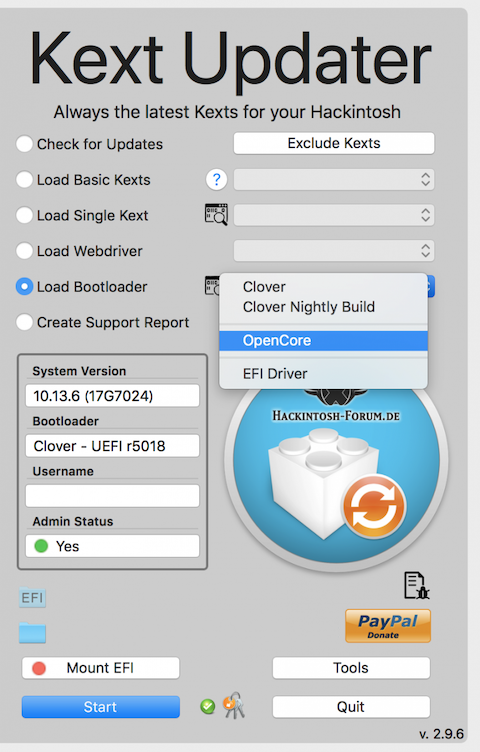Click the green checkmark status icon
Image resolution: width=480 pixels, height=752 pixels.
pyautogui.click(x=208, y=706)
